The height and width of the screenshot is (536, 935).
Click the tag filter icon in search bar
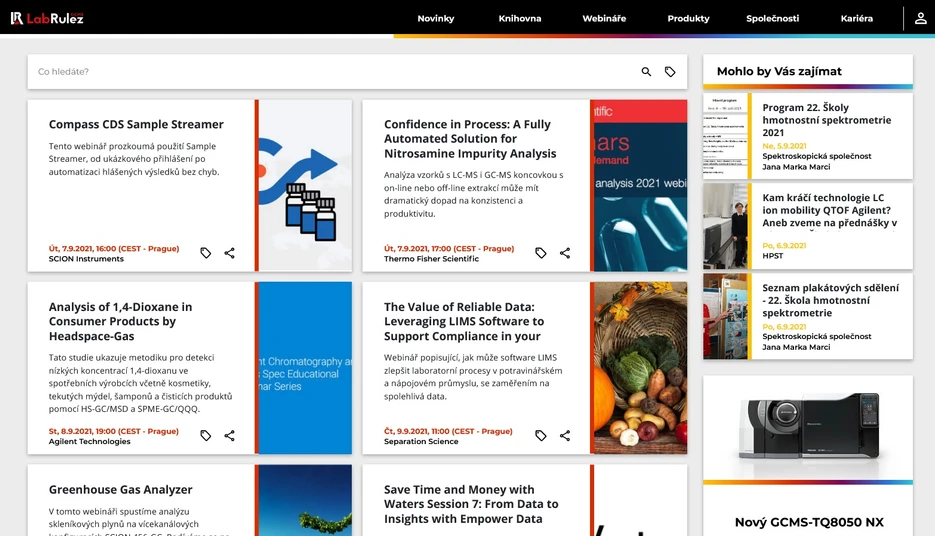coord(670,72)
